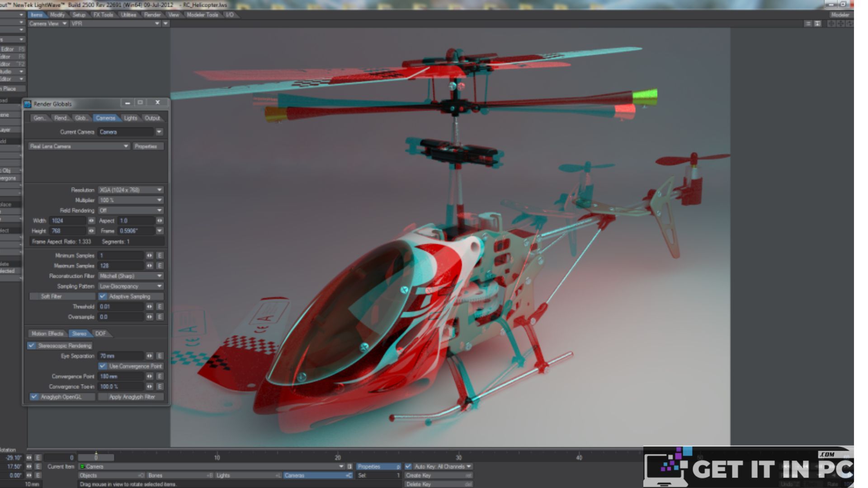Click envelope E button for Eye Separation

coord(160,356)
